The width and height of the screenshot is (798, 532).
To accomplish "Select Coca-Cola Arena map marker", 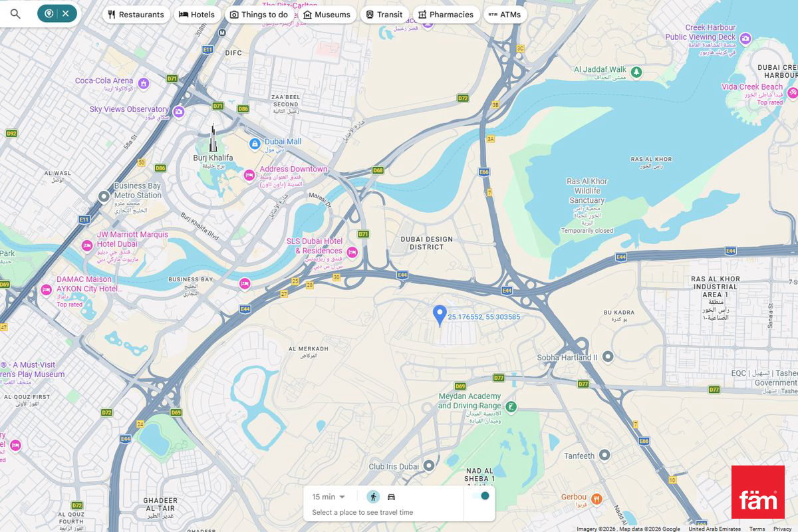I will [144, 83].
